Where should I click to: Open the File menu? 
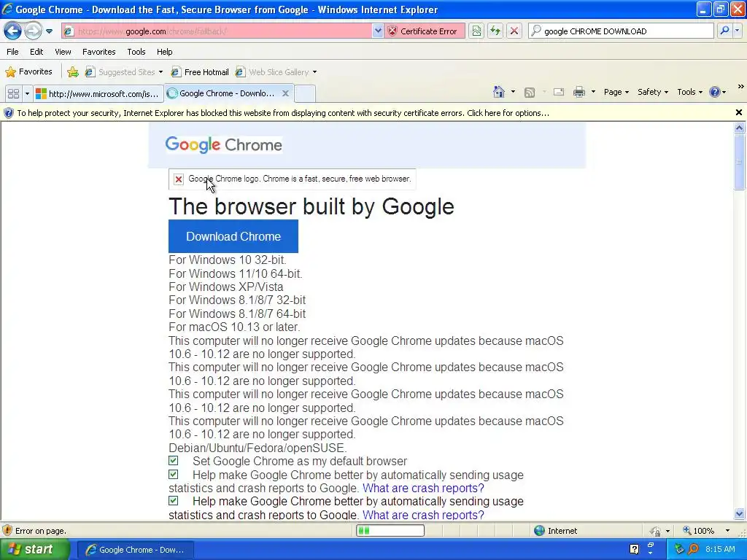click(x=13, y=52)
